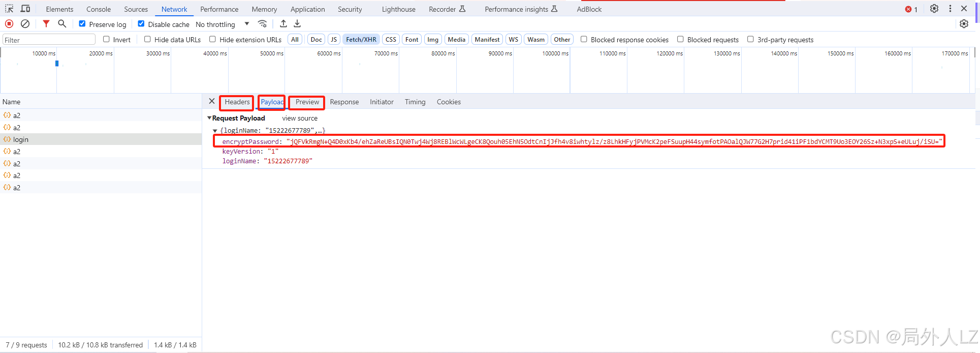Open DevTools main settings gear

point(934,9)
